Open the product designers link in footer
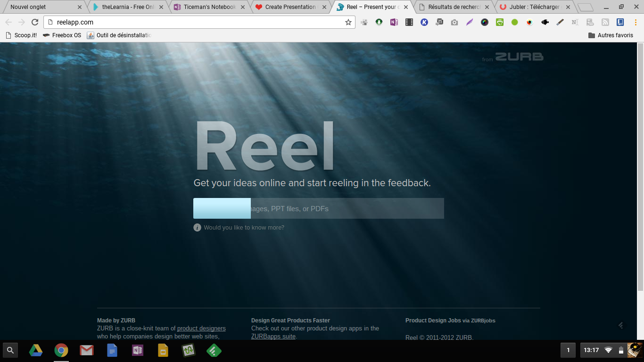The image size is (644, 362). click(x=201, y=329)
